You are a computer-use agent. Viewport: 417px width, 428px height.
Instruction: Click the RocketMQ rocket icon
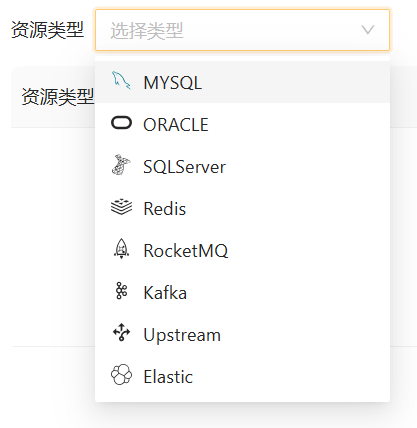click(x=121, y=249)
